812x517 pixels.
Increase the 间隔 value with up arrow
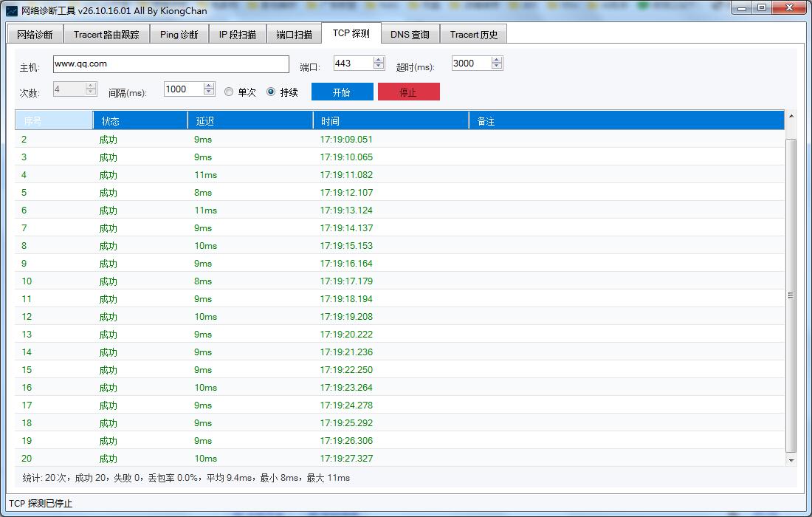point(209,86)
